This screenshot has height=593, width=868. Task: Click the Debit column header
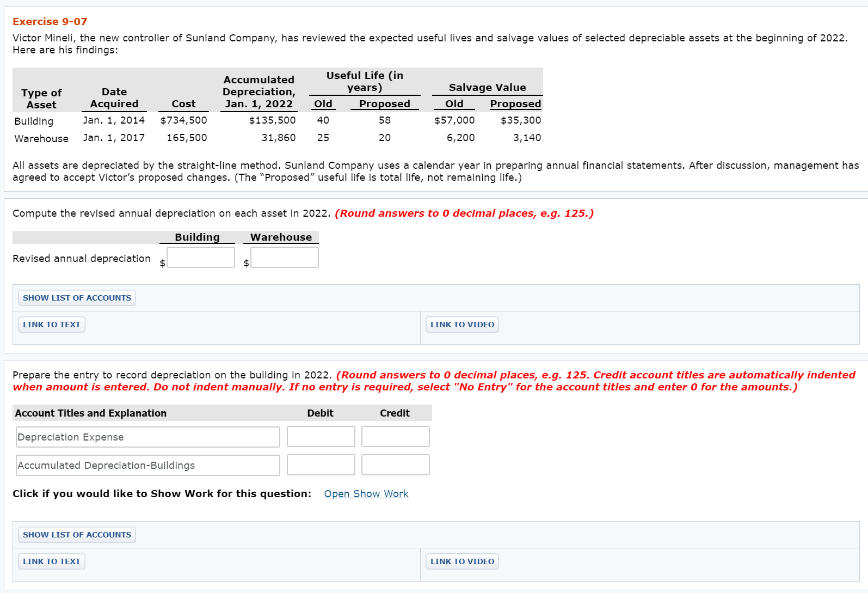(321, 413)
